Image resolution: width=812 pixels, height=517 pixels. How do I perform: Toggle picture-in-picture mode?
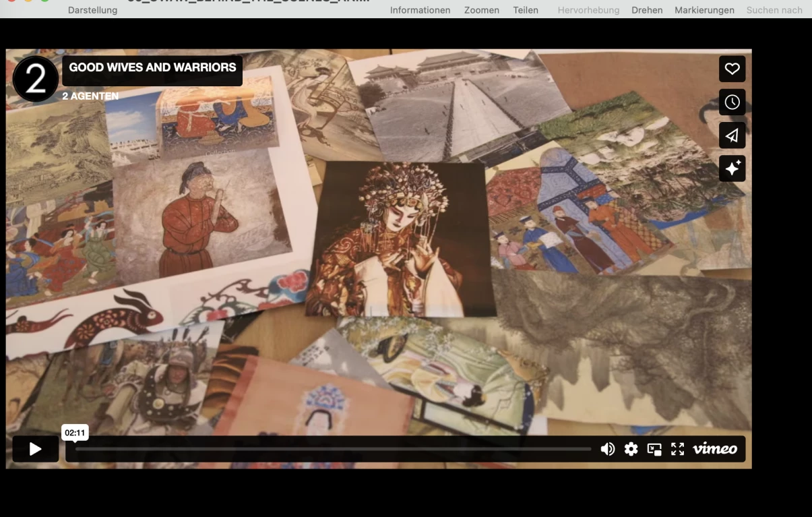pos(654,449)
